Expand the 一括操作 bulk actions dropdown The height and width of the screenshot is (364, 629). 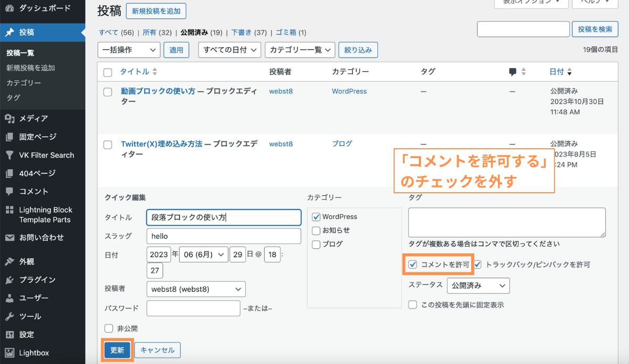pos(129,50)
